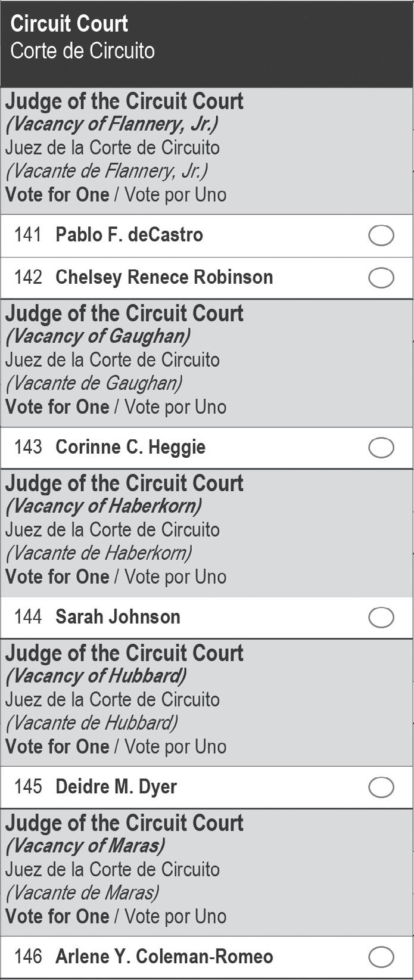Mark the oval for Pablo F. deCastro
414x980 pixels.
(381, 235)
